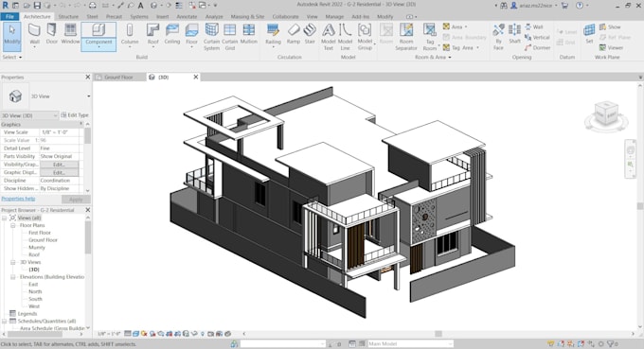The image size is (644, 349).
Task: Select the Model Group tool
Action: (x=365, y=37)
